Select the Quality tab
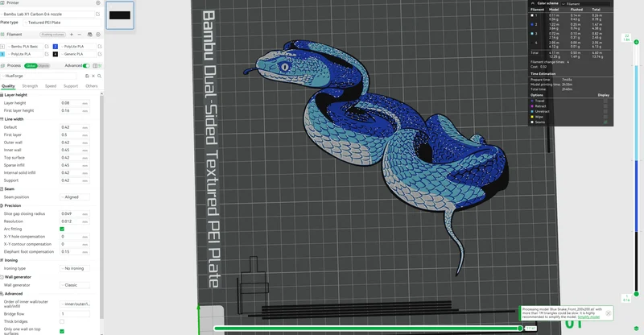Screen dimensions: 644x335 click(x=8, y=86)
